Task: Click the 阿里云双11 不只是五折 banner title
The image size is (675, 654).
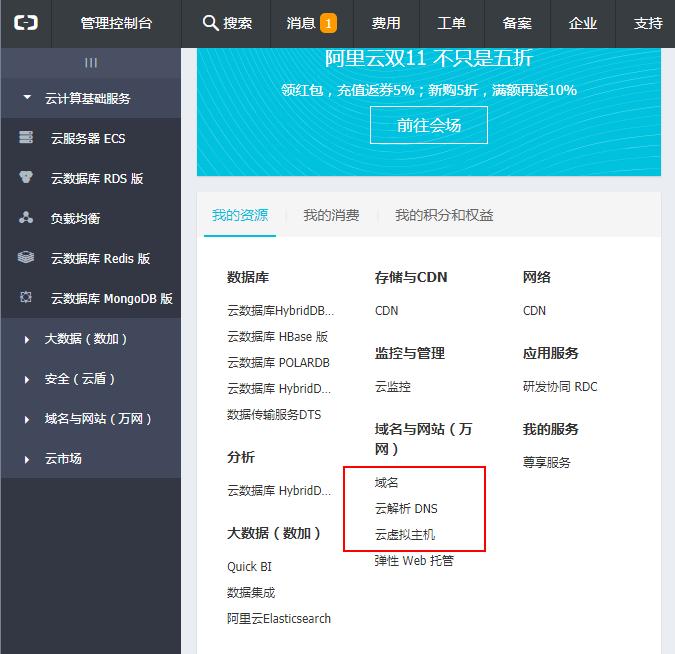Action: tap(429, 58)
